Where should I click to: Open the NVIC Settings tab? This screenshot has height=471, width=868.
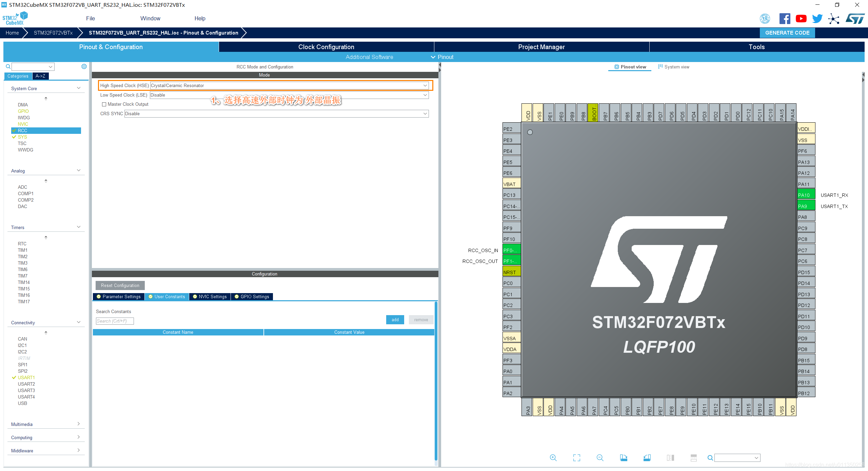pos(210,296)
